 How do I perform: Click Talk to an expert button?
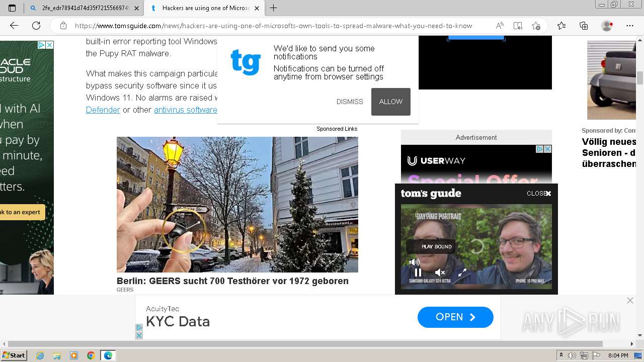coord(22,212)
